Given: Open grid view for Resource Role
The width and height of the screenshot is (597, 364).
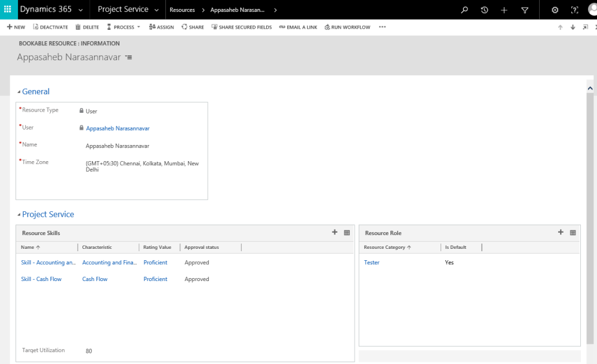Looking at the screenshot, I should 573,233.
